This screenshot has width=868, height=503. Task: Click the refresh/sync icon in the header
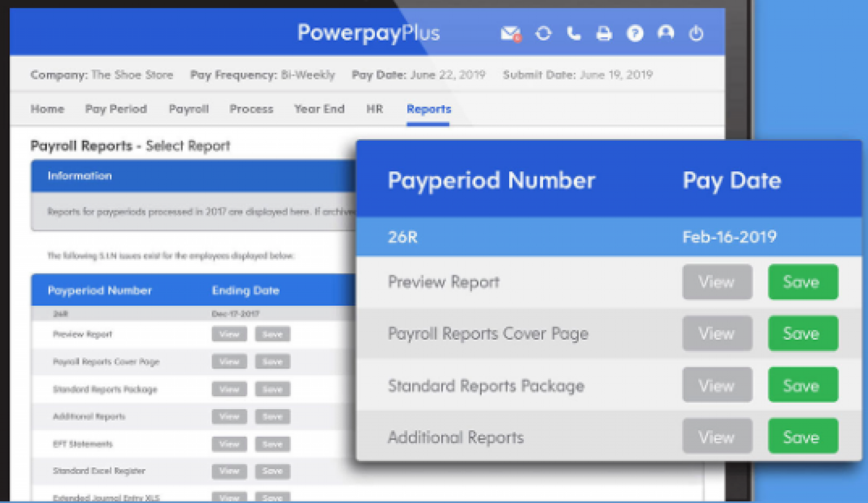coord(543,33)
